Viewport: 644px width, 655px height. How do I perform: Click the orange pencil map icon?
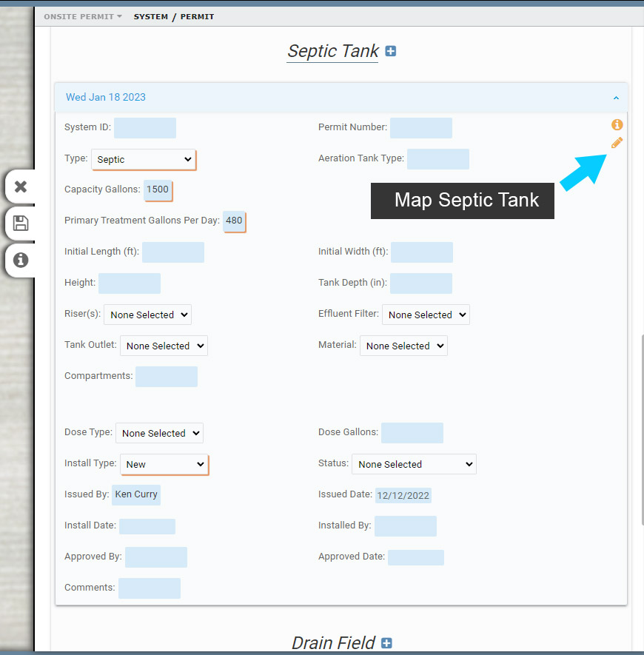coord(617,143)
